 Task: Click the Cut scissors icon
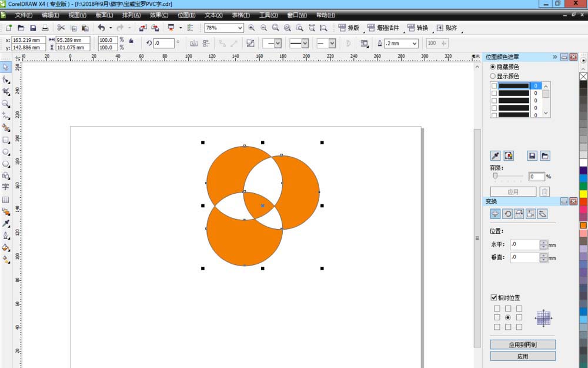[x=61, y=28]
